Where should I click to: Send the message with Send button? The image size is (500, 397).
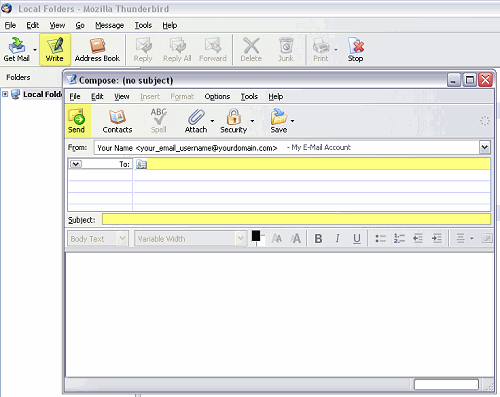click(x=77, y=121)
